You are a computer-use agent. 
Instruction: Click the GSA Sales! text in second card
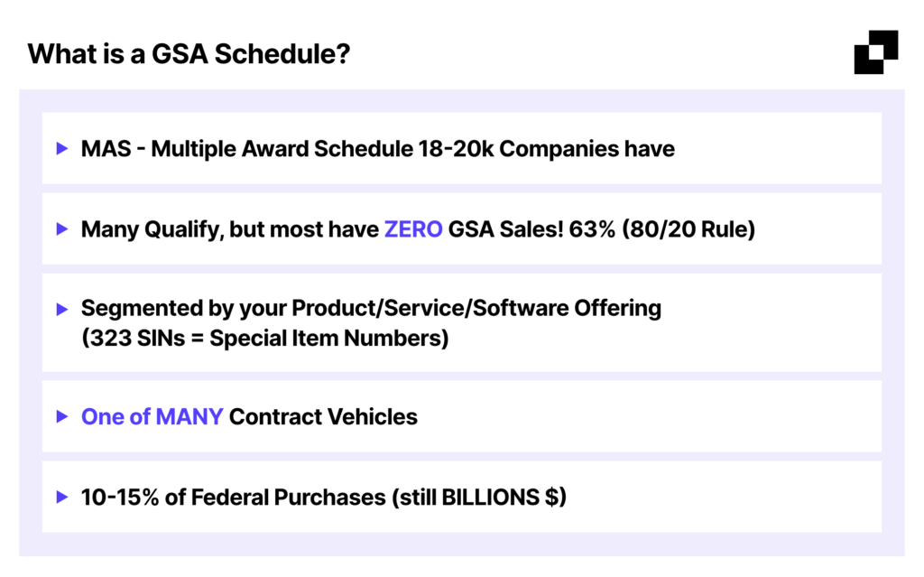[505, 229]
